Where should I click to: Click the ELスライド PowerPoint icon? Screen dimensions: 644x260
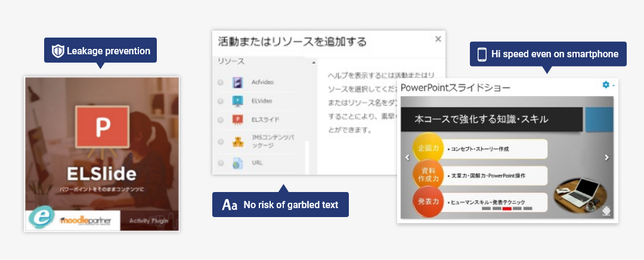pos(238,119)
